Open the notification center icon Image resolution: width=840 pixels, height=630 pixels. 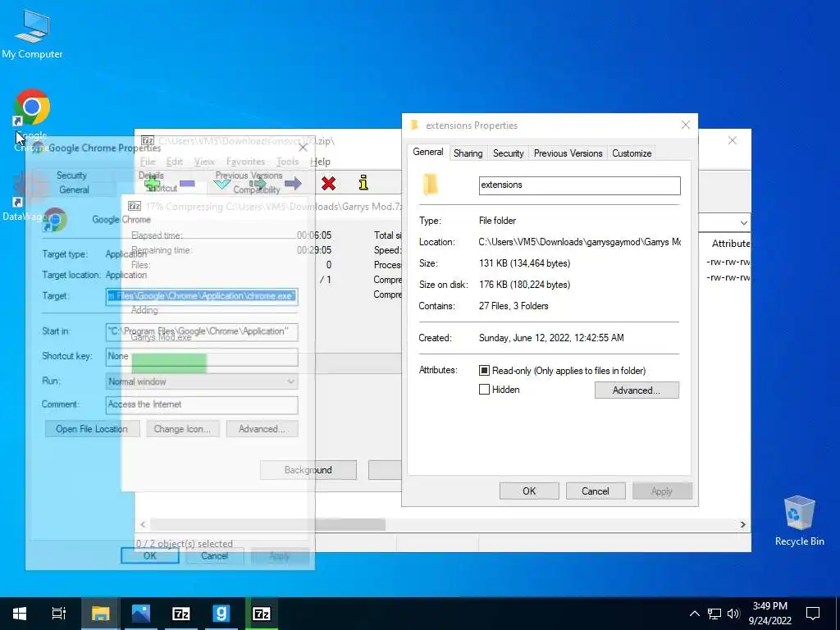(813, 614)
